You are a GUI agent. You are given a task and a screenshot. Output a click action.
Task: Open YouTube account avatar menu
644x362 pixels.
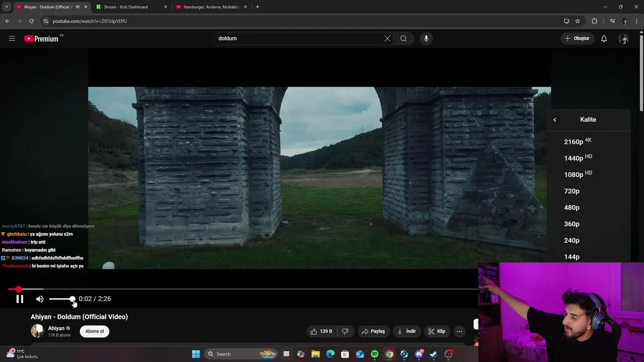point(623,38)
